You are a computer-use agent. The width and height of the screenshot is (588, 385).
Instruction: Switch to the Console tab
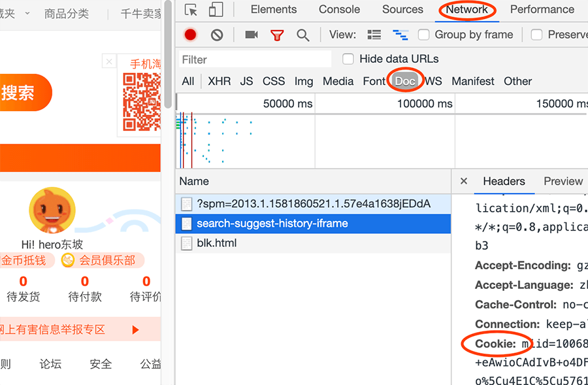point(339,10)
